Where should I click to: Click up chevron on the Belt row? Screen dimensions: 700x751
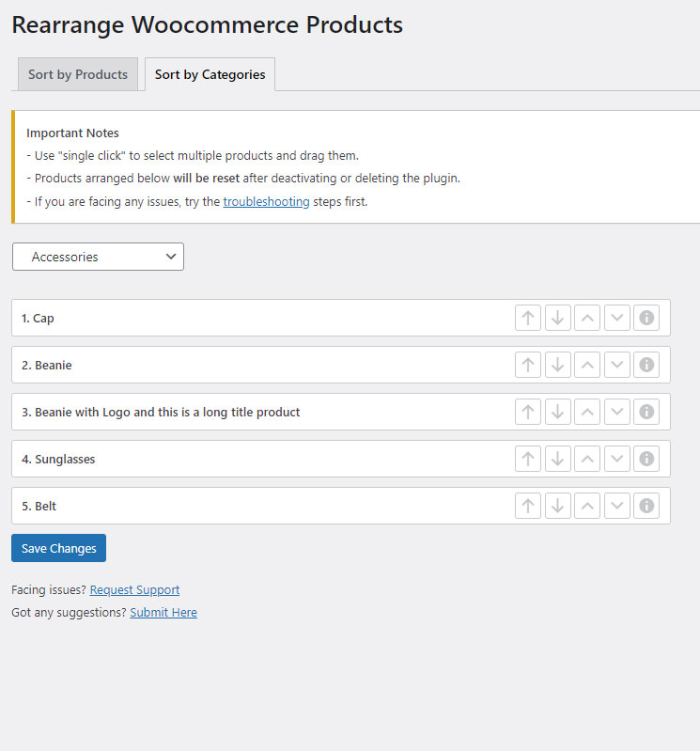(587, 506)
